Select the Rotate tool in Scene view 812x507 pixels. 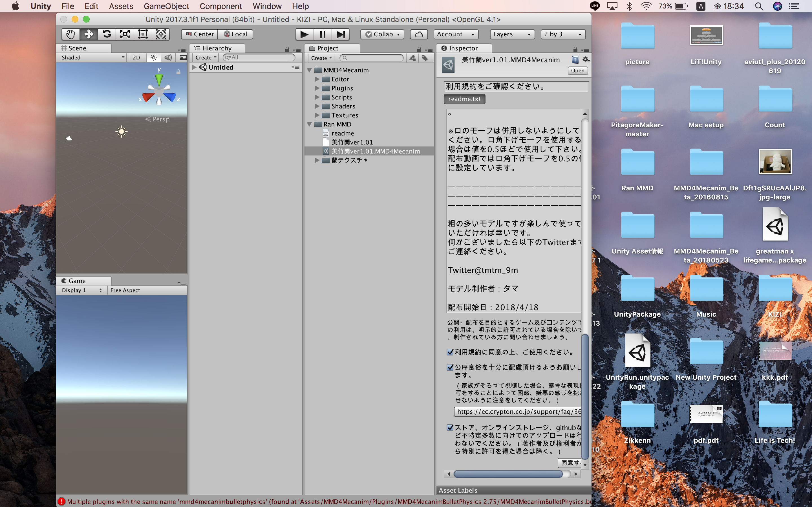click(x=107, y=34)
